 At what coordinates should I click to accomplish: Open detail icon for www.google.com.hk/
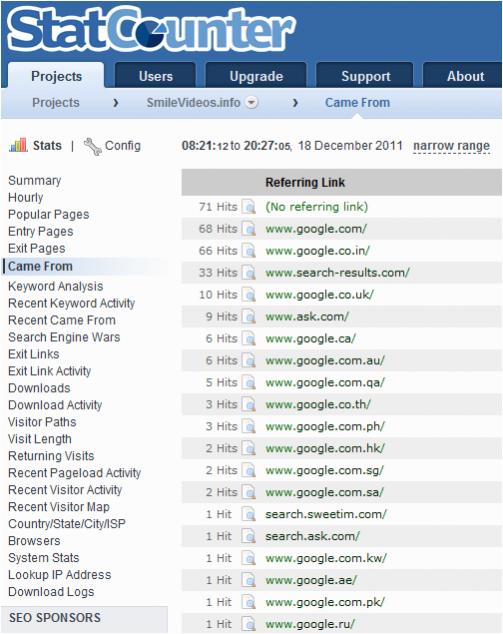coord(249,448)
